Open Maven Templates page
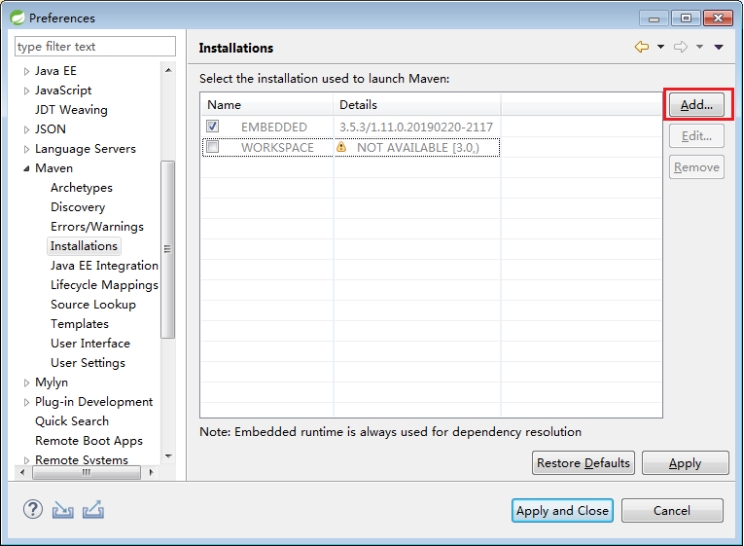 tap(80, 324)
